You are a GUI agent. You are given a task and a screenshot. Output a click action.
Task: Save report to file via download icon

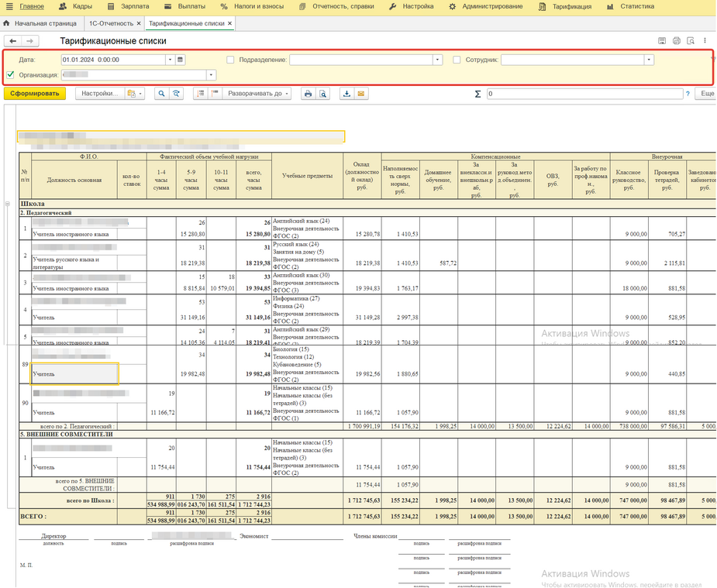pyautogui.click(x=346, y=94)
